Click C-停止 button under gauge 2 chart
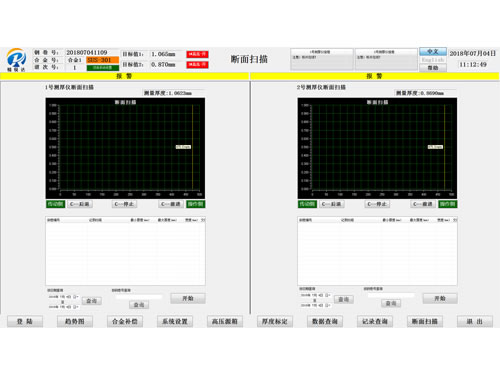 (377, 204)
